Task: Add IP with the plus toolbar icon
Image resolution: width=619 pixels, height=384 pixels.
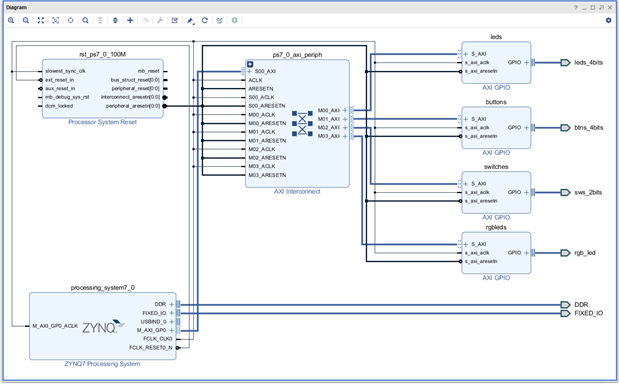Action: [130, 21]
